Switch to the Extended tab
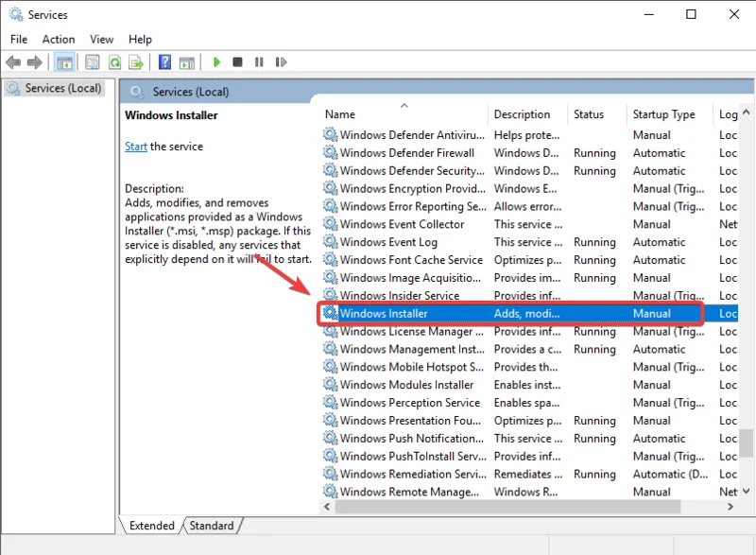The image size is (756, 555). pos(152,526)
